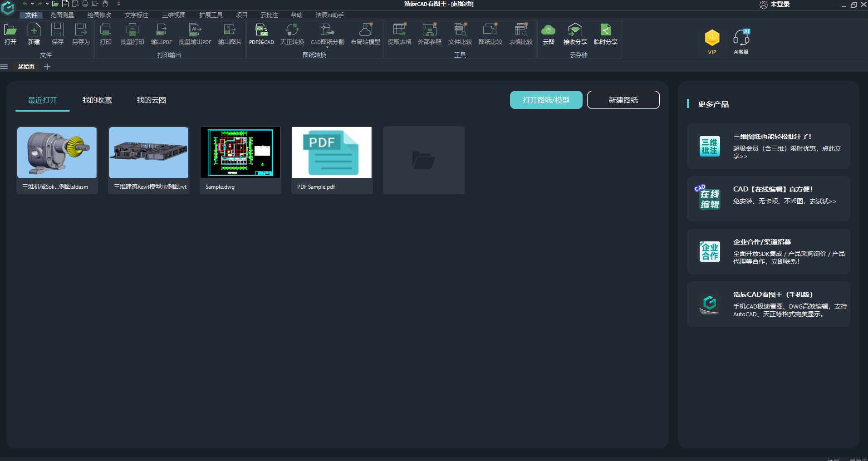Click the 输出图片 export image icon
The width and height of the screenshot is (868, 461).
coord(230,34)
